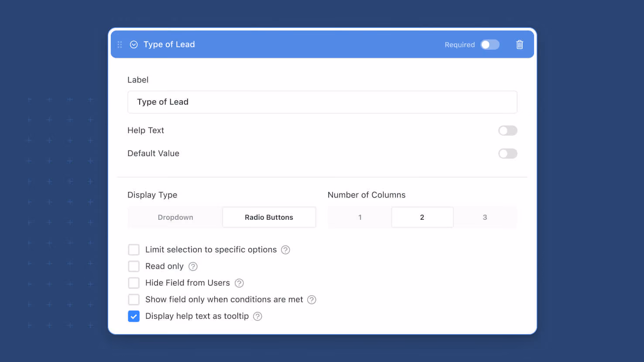
Task: Enable the Help Text toggle
Action: click(x=508, y=130)
